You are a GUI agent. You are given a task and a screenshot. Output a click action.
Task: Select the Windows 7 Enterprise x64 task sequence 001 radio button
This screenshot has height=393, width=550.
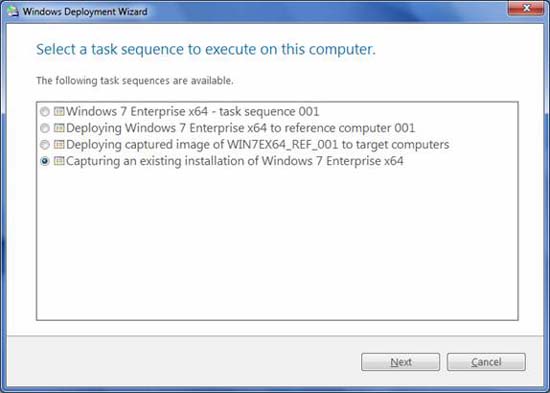[x=45, y=112]
